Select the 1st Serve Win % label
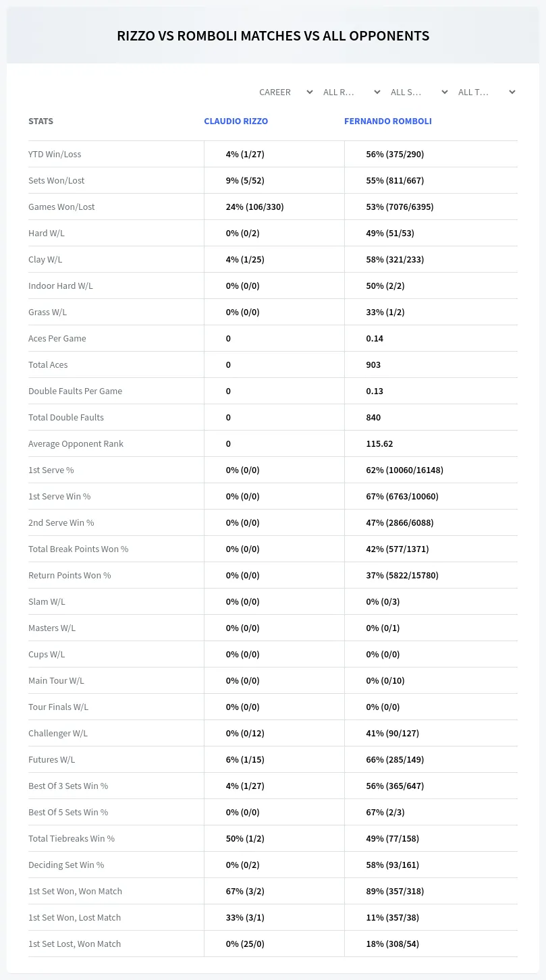The width and height of the screenshot is (546, 980). (x=59, y=496)
